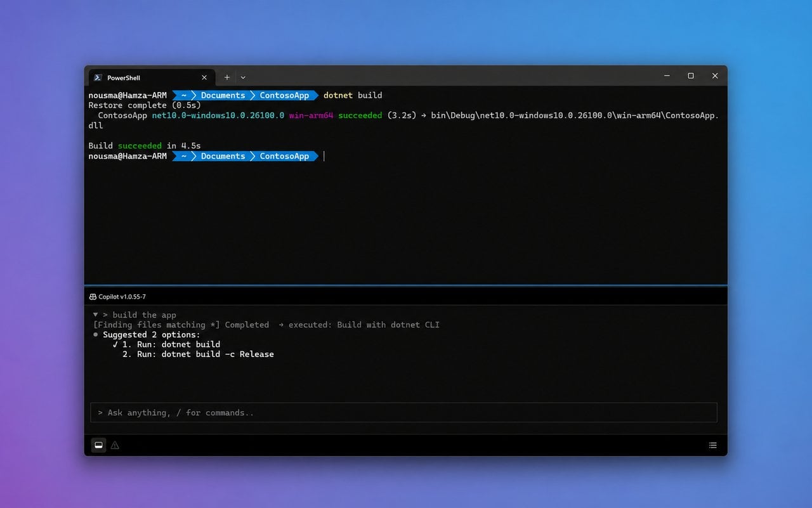The image size is (812, 508).
Task: Open a new terminal tab
Action: [227, 77]
